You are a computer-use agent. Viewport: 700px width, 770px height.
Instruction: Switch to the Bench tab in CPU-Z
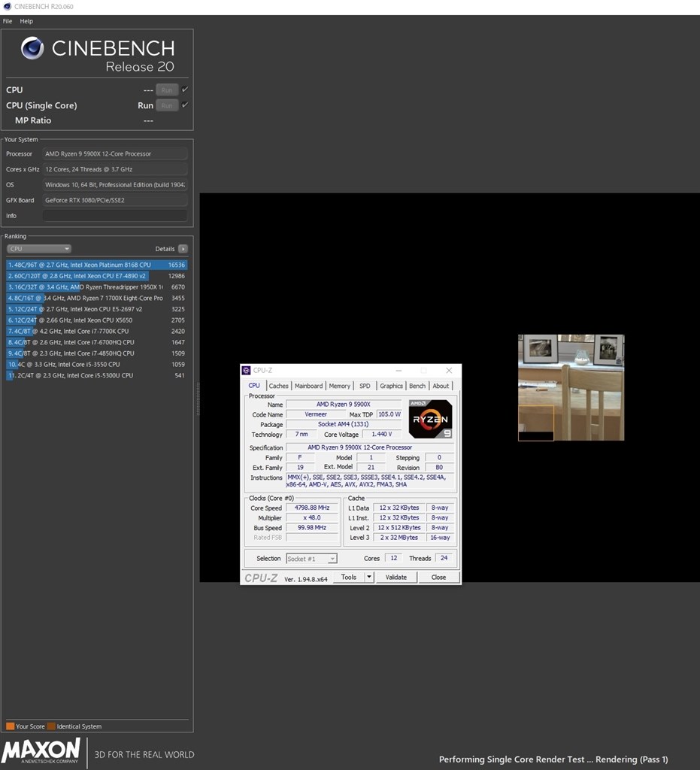click(x=417, y=386)
